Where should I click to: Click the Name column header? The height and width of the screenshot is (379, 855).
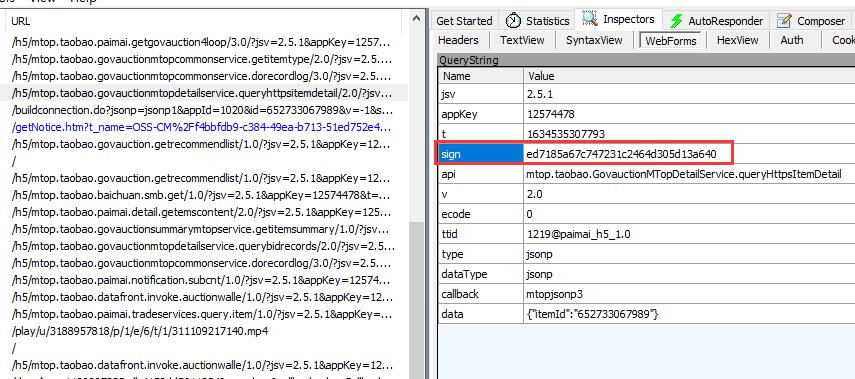click(480, 76)
